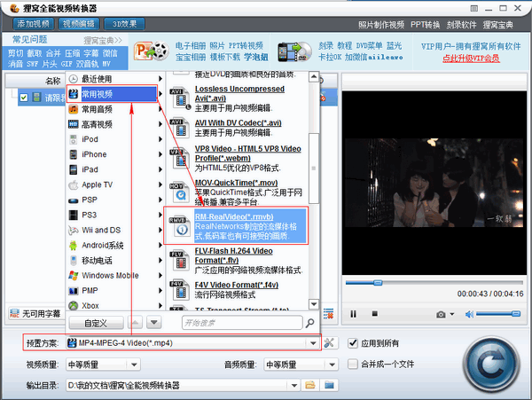Select iPhone category in format menu
The height and width of the screenshot is (400, 532).
[114, 154]
